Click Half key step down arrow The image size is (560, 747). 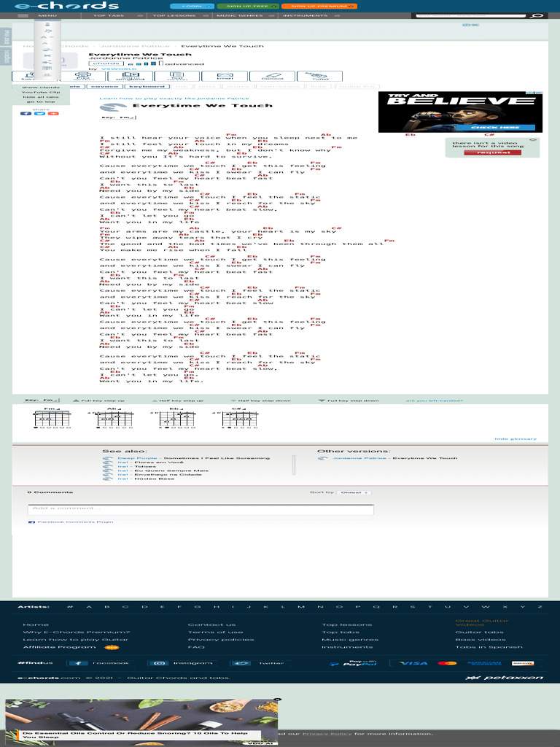[260, 400]
